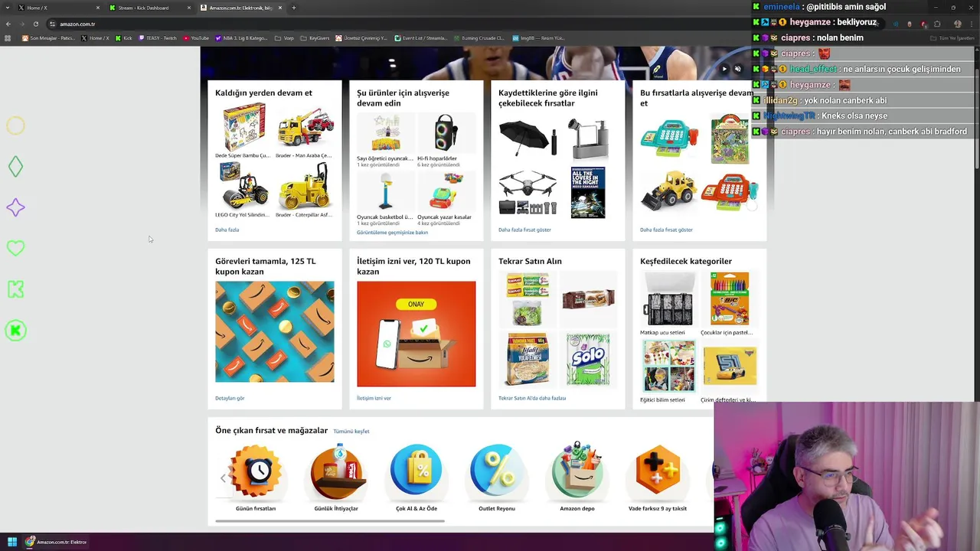Open the YouTube bookmark
980x551 pixels.
tap(196, 38)
